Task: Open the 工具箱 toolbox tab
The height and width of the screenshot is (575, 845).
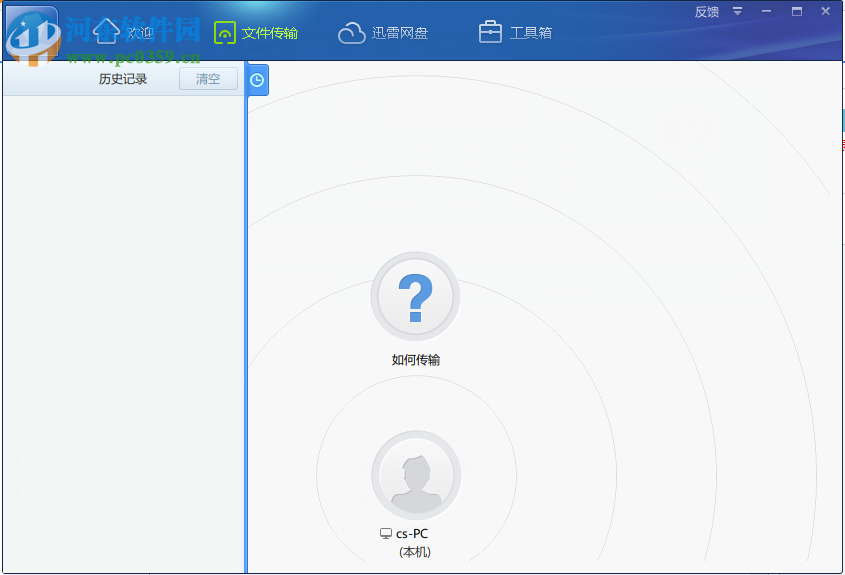Action: click(x=515, y=33)
